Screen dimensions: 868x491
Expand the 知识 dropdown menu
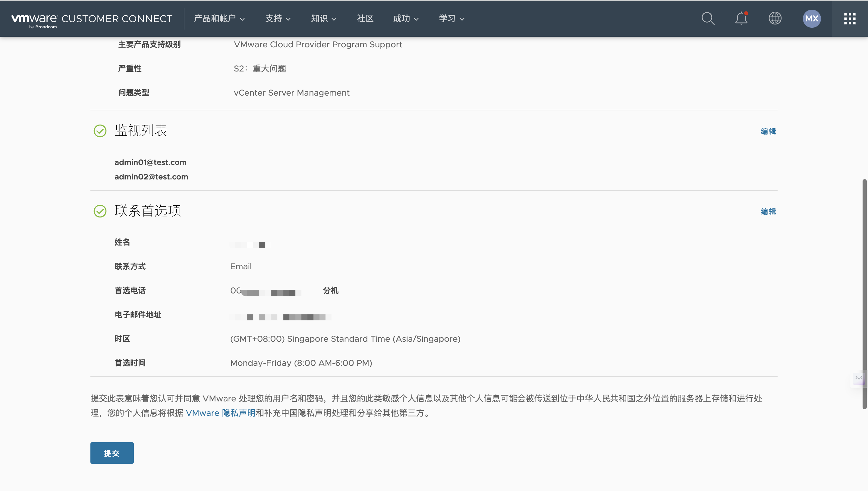click(x=324, y=18)
